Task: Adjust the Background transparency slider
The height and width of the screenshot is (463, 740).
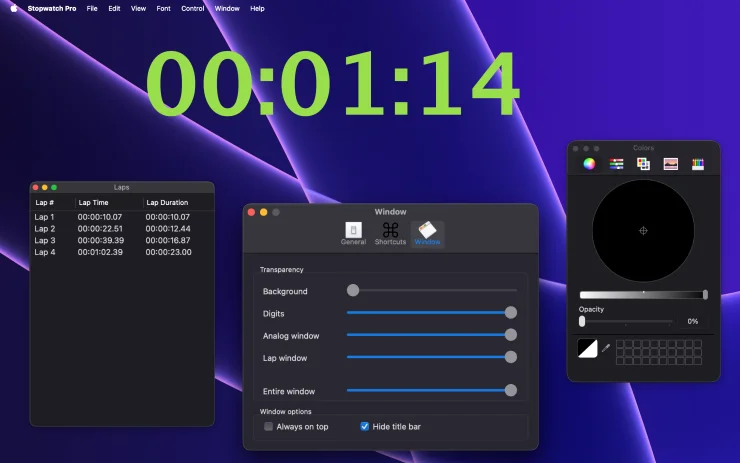Action: [x=432, y=290]
